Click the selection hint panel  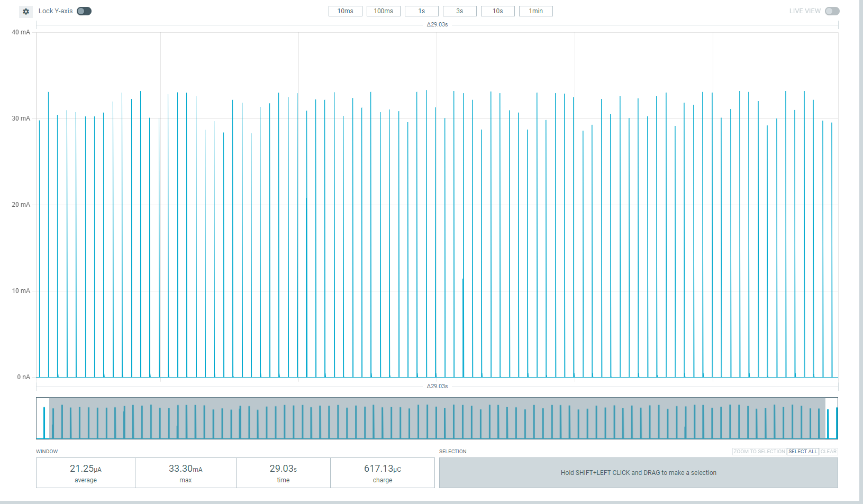(639, 473)
